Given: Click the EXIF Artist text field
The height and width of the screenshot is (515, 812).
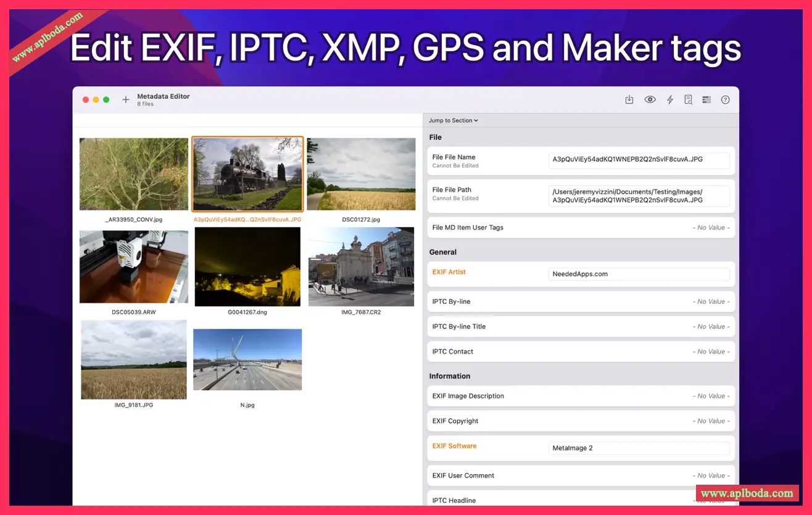Looking at the screenshot, I should tap(639, 274).
